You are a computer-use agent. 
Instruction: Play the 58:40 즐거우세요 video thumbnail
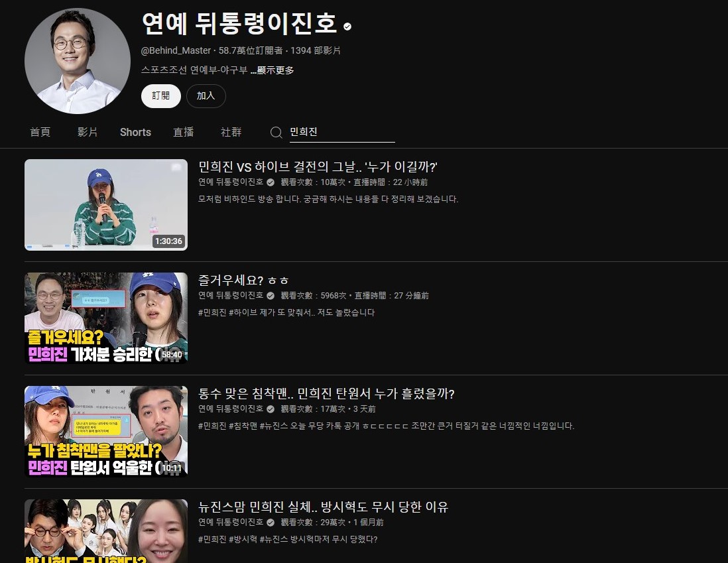[106, 318]
